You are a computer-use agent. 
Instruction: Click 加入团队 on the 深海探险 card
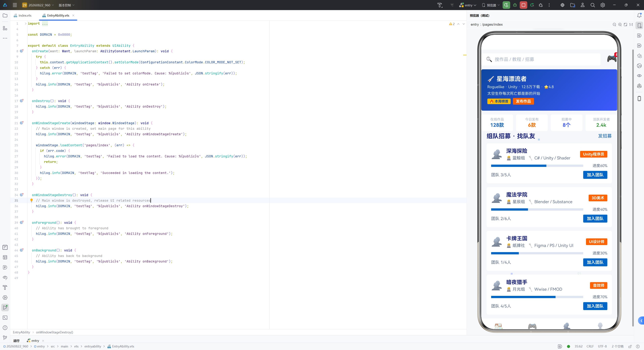595,175
